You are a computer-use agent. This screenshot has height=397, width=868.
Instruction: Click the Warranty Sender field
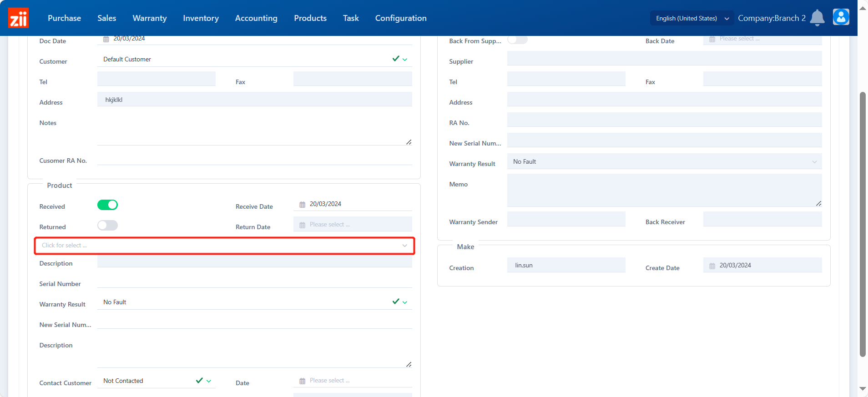pyautogui.click(x=566, y=219)
